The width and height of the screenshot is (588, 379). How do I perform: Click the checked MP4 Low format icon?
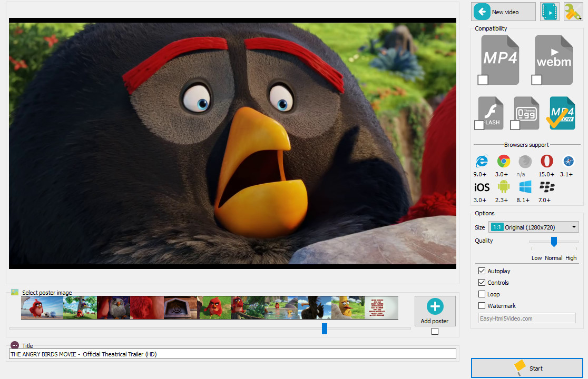tap(561, 112)
